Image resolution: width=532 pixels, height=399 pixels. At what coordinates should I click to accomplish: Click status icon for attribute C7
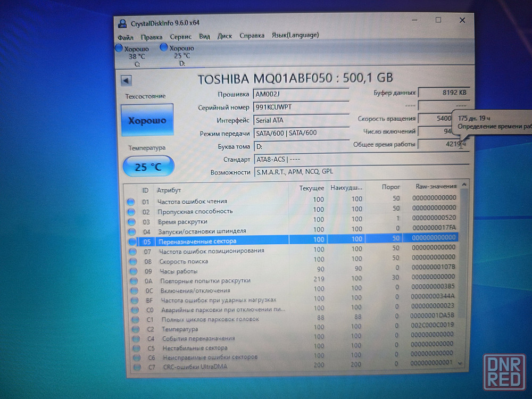click(x=137, y=367)
